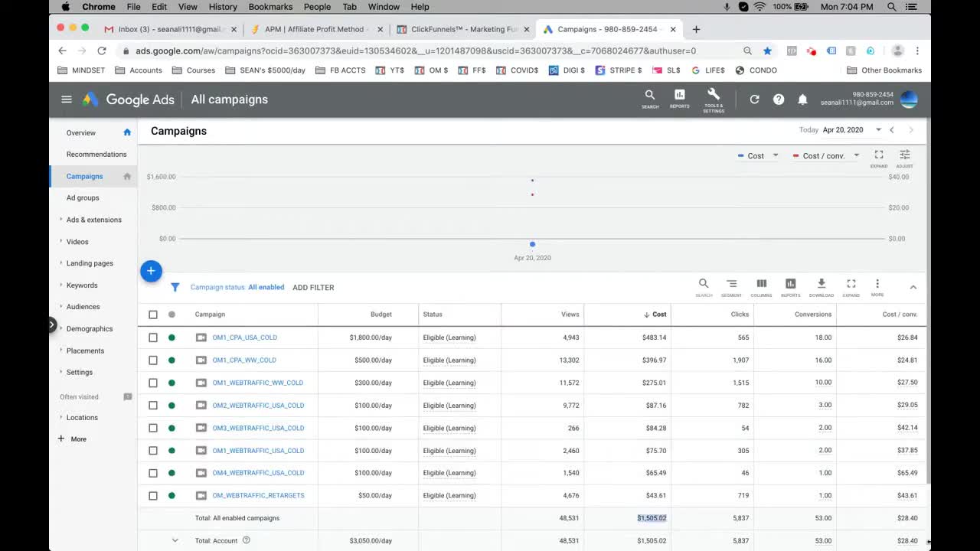The height and width of the screenshot is (551, 980).
Task: Check the OM3_WEBTRAFFIC_USA_COLD row checkbox
Action: (x=153, y=428)
